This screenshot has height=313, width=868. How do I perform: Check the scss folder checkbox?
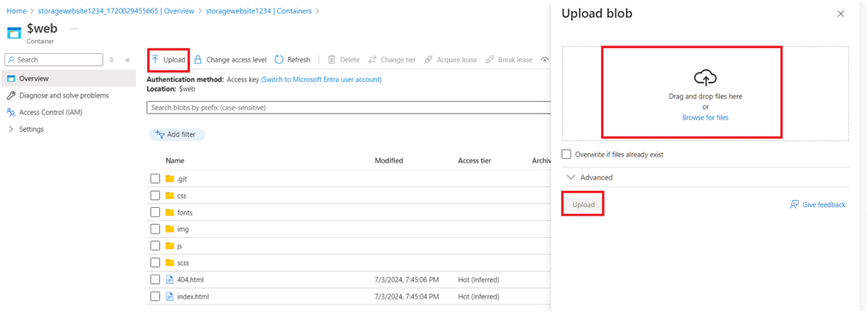pos(155,263)
